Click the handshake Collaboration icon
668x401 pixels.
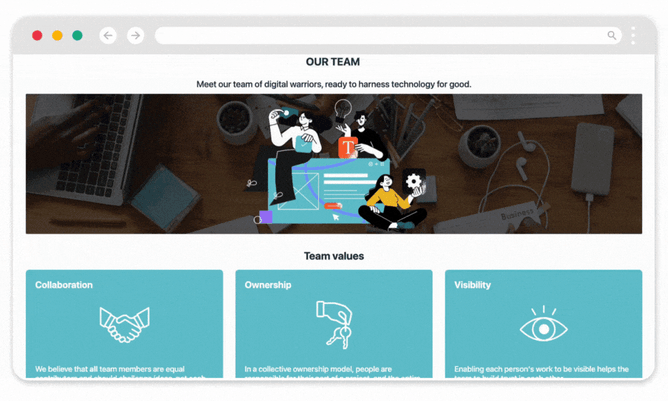coord(124,324)
